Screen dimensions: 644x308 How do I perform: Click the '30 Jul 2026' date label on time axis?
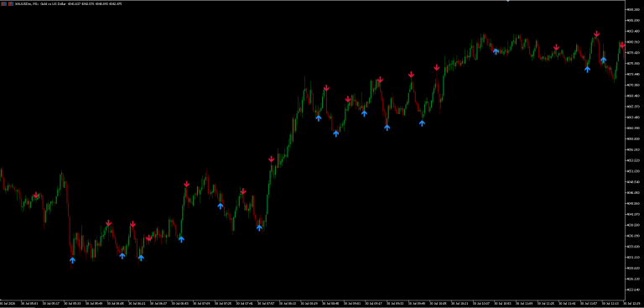click(8, 304)
